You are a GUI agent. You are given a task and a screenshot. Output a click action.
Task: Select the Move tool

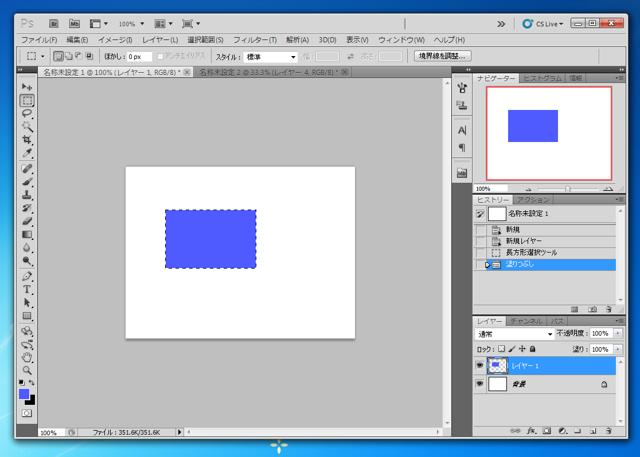point(27,88)
